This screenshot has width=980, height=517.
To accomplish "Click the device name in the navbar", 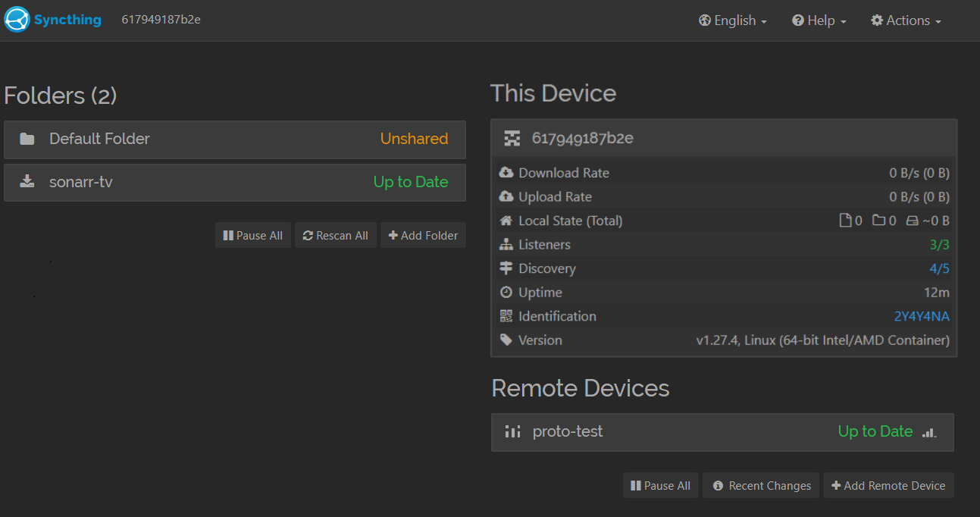I will click(x=161, y=20).
